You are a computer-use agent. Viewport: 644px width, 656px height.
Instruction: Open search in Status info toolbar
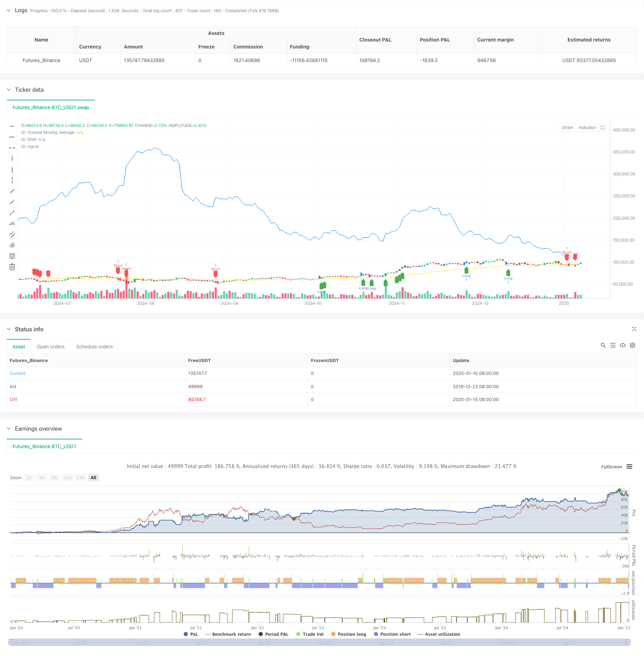pyautogui.click(x=603, y=345)
